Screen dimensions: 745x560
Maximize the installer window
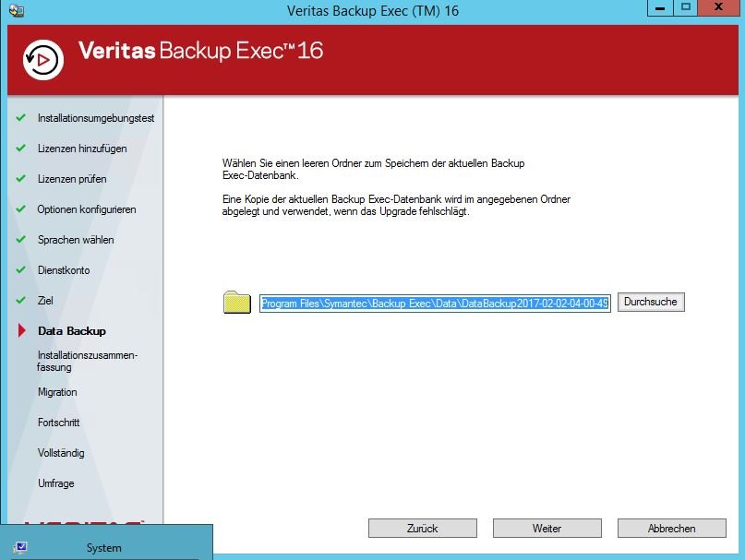pyautogui.click(x=685, y=8)
